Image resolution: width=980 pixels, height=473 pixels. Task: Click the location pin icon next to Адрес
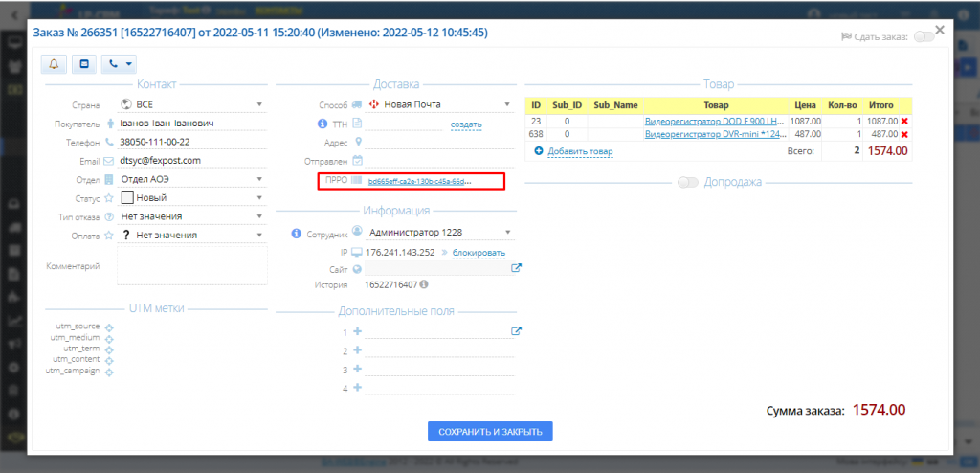click(358, 142)
